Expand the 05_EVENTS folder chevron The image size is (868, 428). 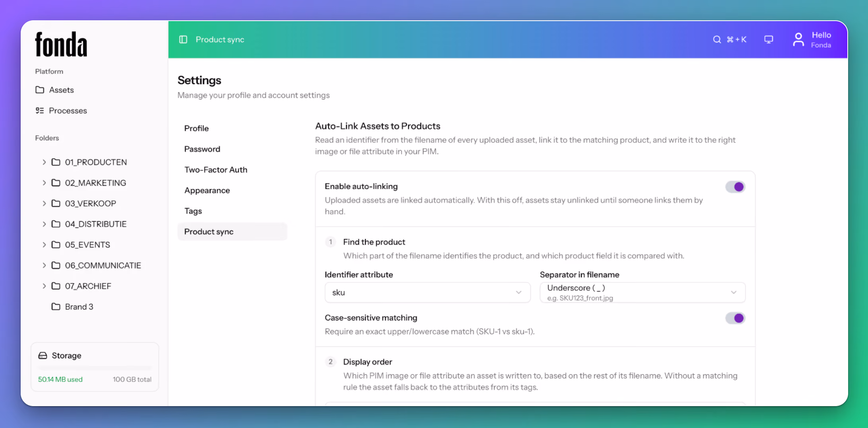[x=44, y=245]
